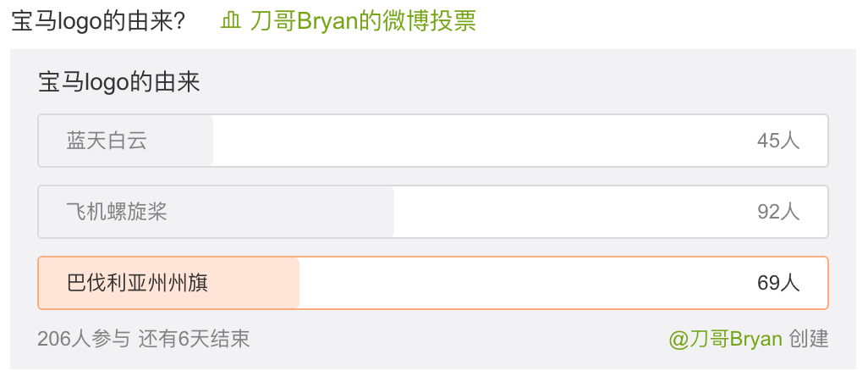Click the 92人 vote count

click(x=778, y=212)
